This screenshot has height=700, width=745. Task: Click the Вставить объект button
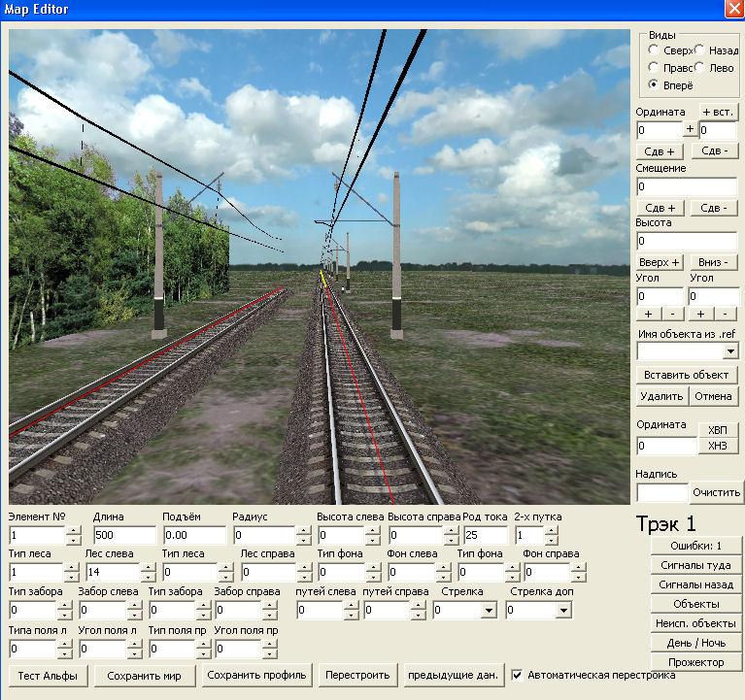click(x=687, y=375)
